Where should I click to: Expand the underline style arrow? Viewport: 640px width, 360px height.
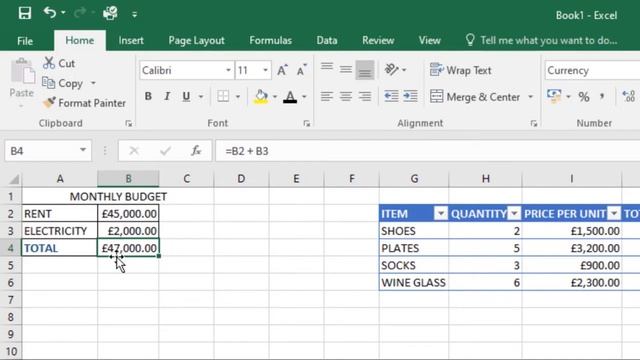click(x=201, y=97)
